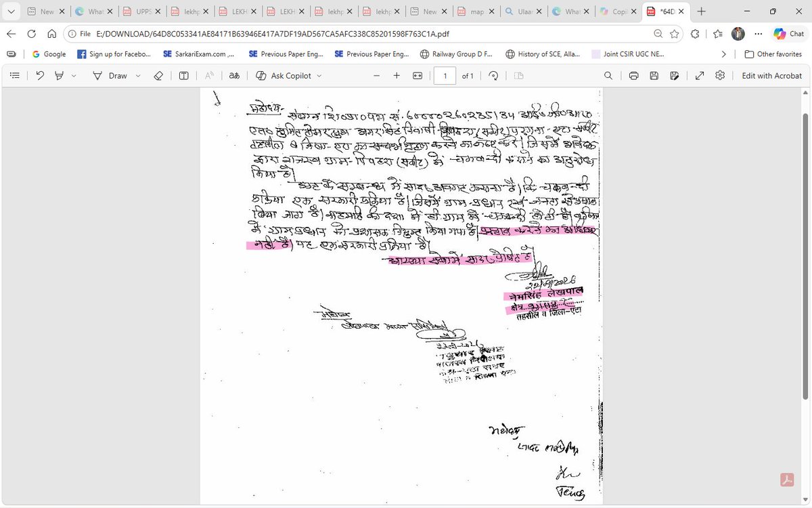Zoom out with the minus button

point(377,76)
